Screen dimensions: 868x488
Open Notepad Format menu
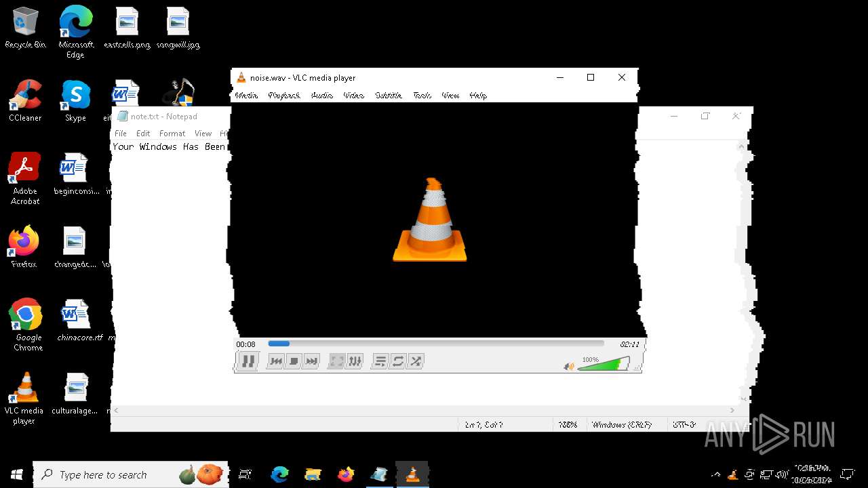pyautogui.click(x=172, y=134)
